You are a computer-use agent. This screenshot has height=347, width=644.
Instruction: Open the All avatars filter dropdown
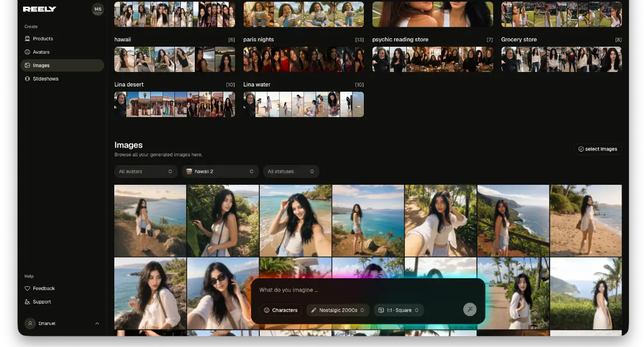[x=146, y=171]
